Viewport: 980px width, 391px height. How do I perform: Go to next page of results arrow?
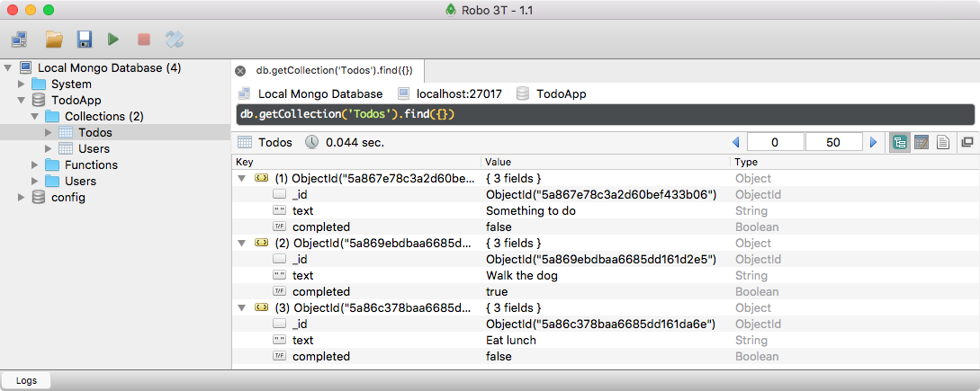coord(873,142)
